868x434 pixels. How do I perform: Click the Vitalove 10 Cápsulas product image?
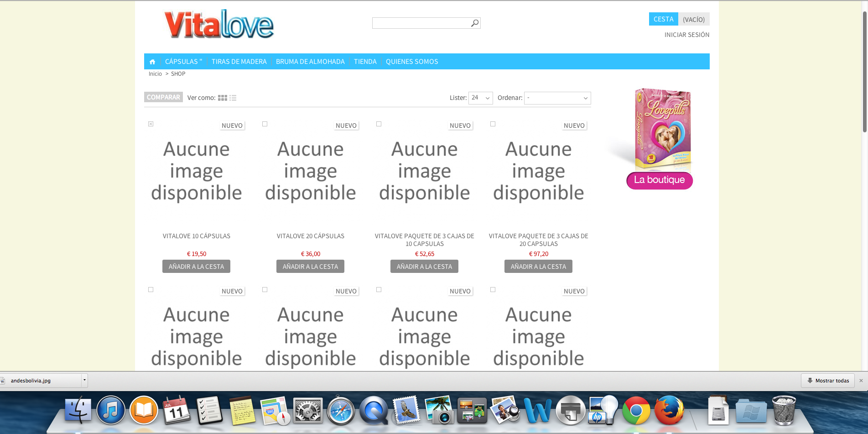[x=197, y=171]
